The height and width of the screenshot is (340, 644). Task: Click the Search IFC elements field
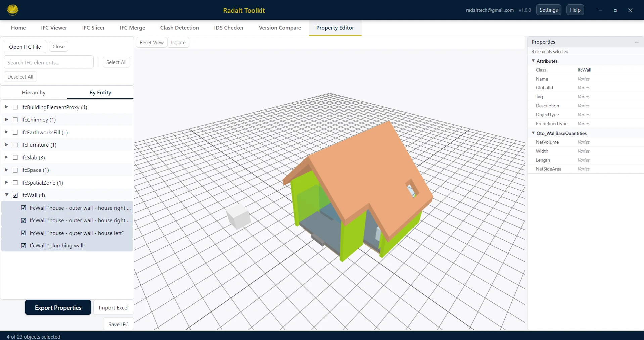(48, 62)
